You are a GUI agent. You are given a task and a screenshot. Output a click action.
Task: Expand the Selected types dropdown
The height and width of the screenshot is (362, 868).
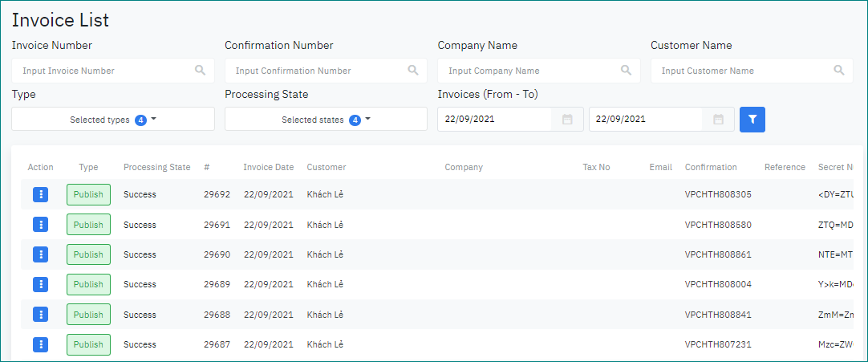113,120
